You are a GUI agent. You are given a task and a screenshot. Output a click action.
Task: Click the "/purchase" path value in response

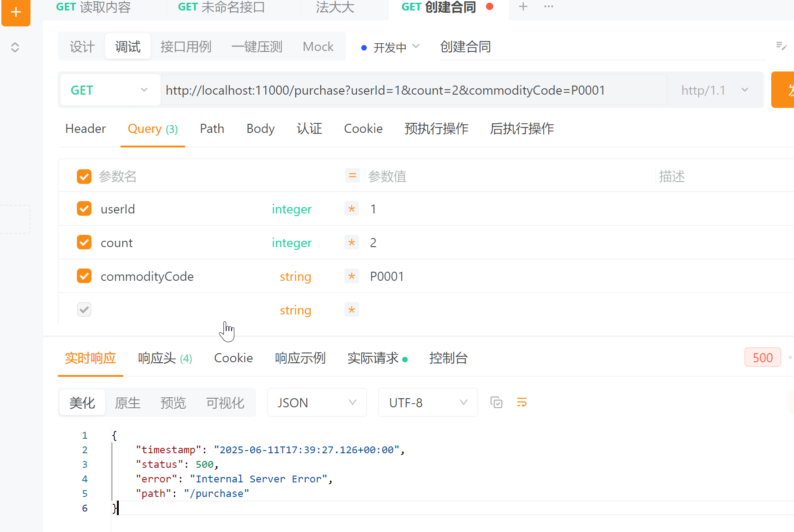pos(217,493)
